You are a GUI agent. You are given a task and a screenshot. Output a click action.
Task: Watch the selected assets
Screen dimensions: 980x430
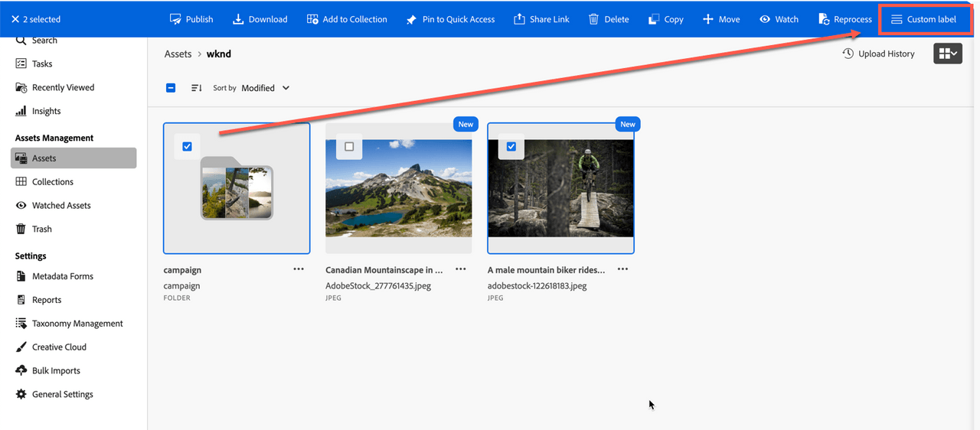(779, 19)
